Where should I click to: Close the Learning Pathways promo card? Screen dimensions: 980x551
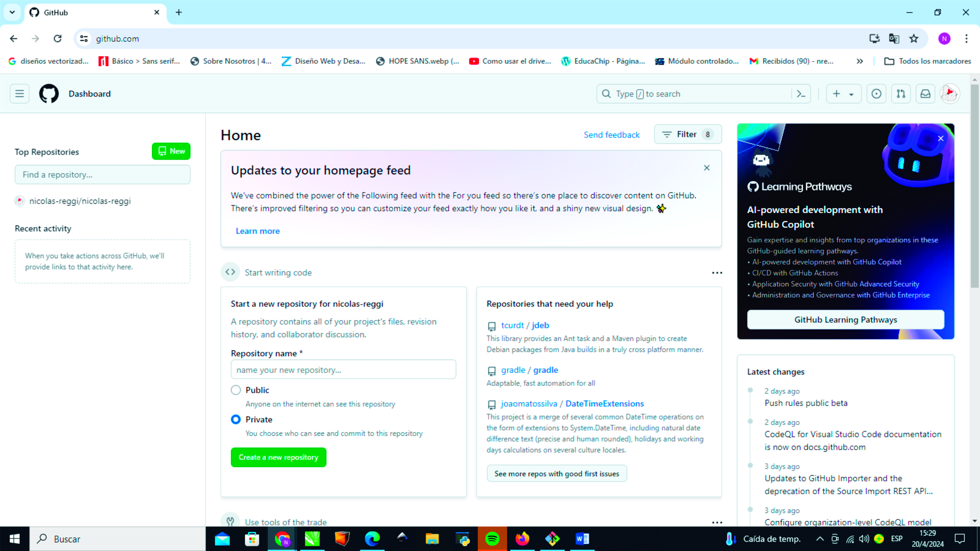pyautogui.click(x=940, y=138)
